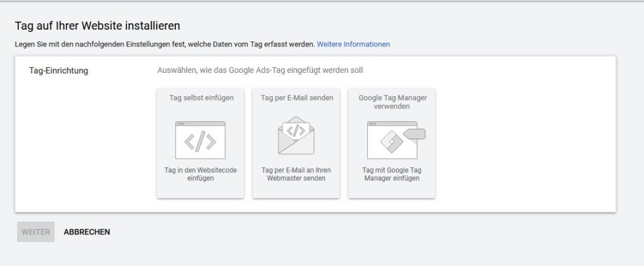Click 'Tag in den Websitecode einfügen' text
Image resolution: width=644 pixels, height=266 pixels.
click(201, 174)
